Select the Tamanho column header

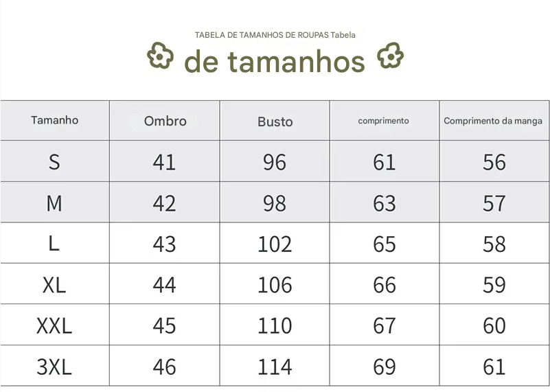coord(55,120)
